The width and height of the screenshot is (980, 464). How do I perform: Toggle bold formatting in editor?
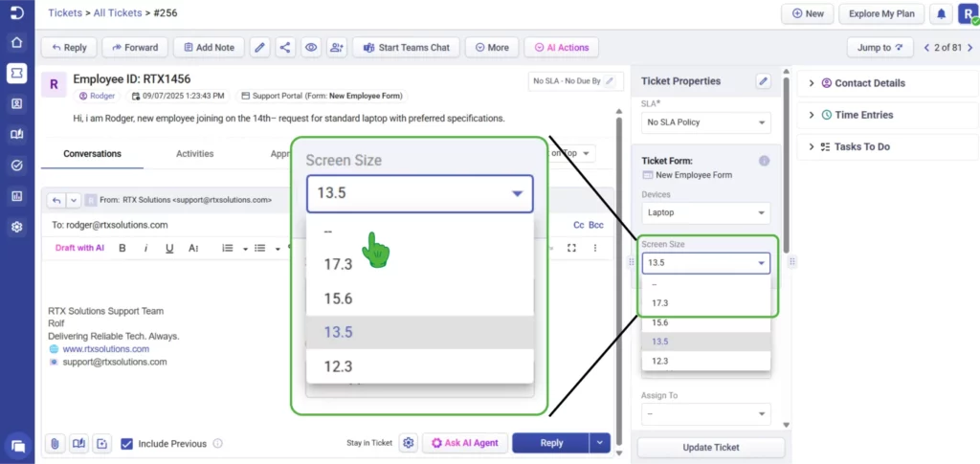(x=122, y=248)
